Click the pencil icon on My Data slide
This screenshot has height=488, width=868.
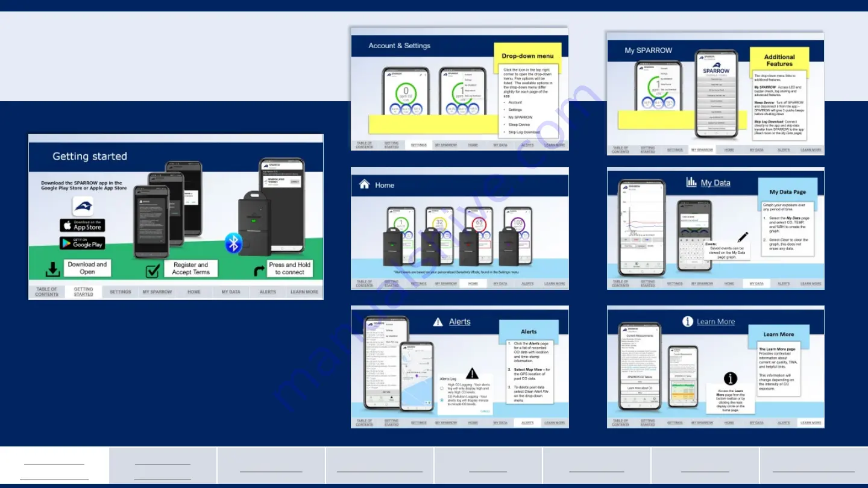point(743,237)
